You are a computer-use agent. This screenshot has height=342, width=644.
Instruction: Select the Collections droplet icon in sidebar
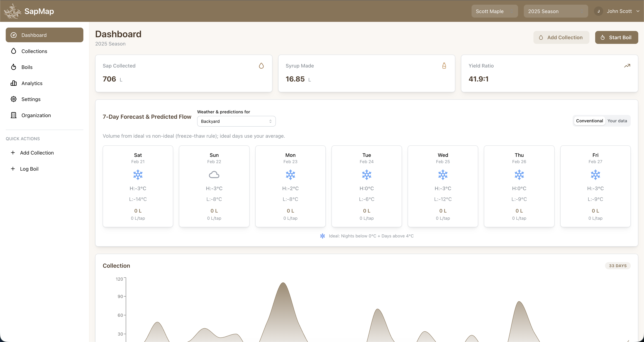(x=14, y=51)
